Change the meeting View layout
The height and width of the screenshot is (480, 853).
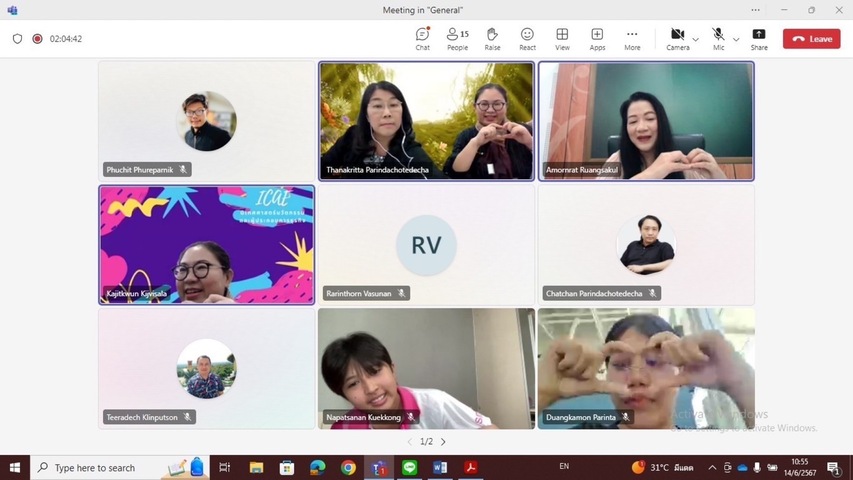pyautogui.click(x=562, y=38)
